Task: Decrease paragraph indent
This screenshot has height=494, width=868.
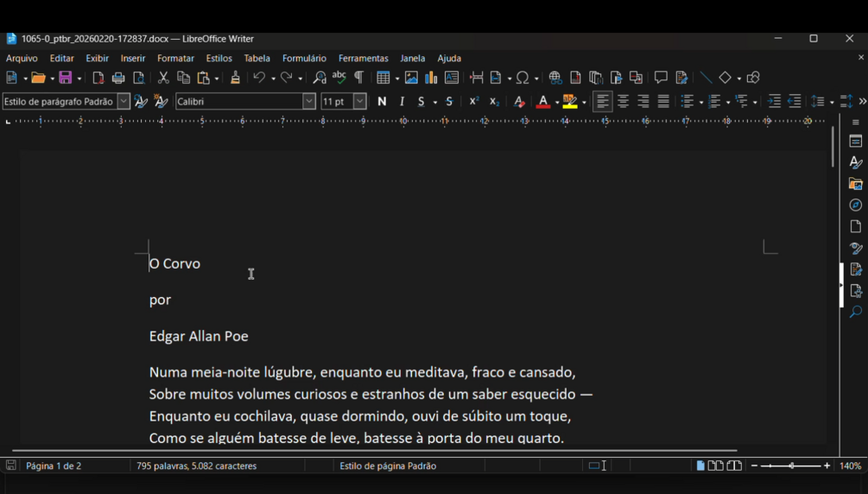Action: (x=795, y=101)
